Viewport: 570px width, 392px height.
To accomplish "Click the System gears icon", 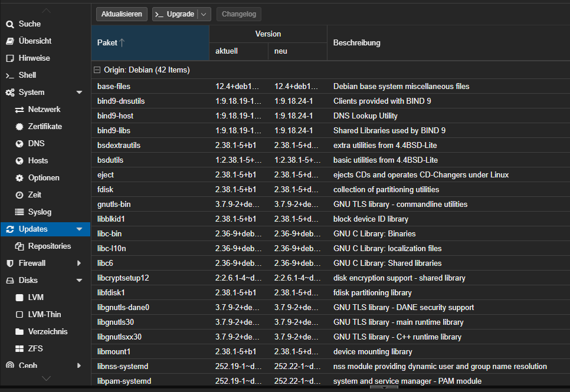I will (x=10, y=93).
